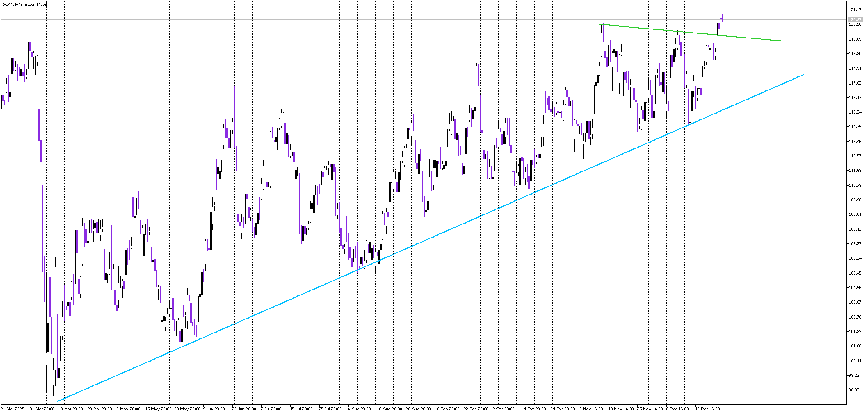The image size is (868, 414).
Task: Click the 22 Sep 20:00 time label
Action: 476,409
